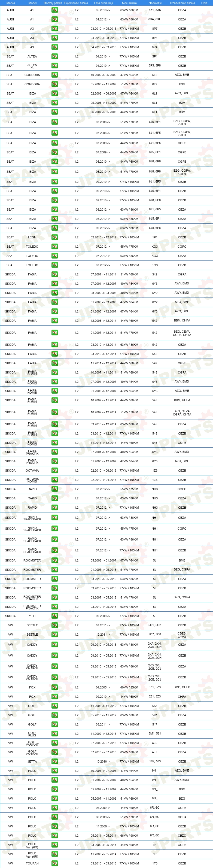Click body code '8XA, 8XF'
Screen dimensions: 213x868
coord(155,19)
